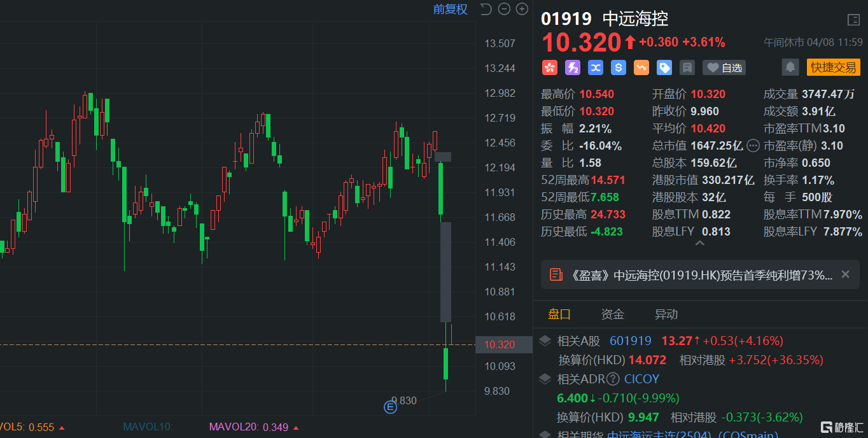The image size is (868, 438).
Task: Open the price alert bell icon
Action: pyautogui.click(x=790, y=67)
